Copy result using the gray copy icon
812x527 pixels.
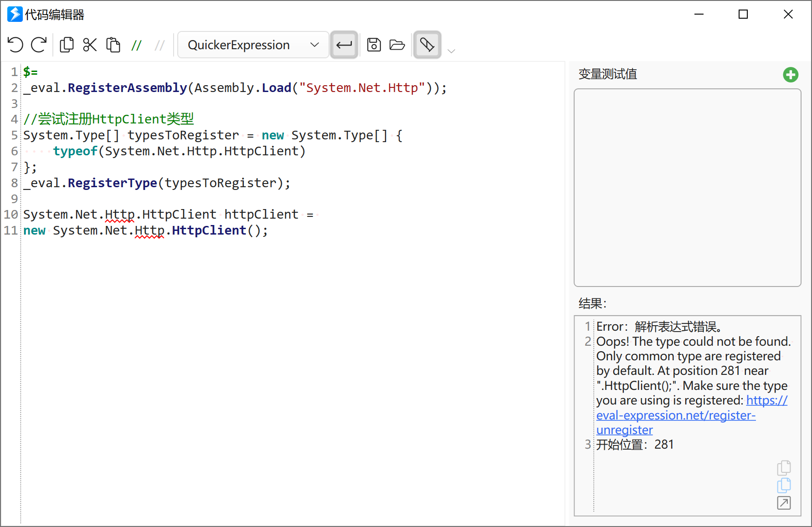[x=784, y=468]
